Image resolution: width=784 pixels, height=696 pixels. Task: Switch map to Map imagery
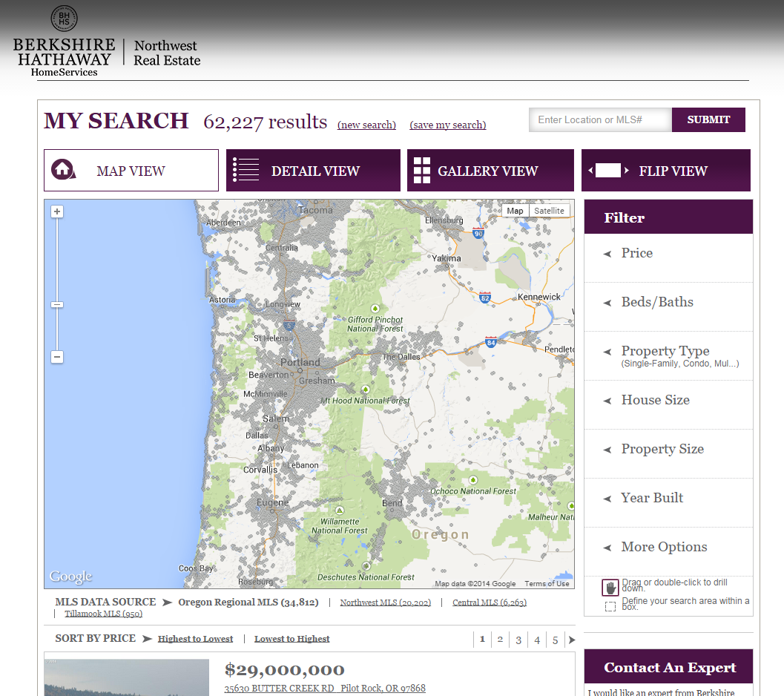(515, 211)
